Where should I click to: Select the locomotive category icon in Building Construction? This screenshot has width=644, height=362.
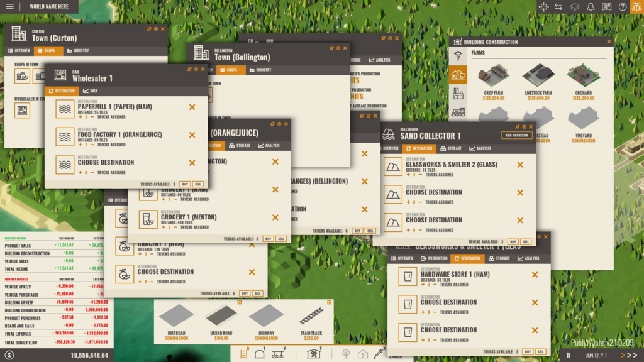click(x=458, y=112)
